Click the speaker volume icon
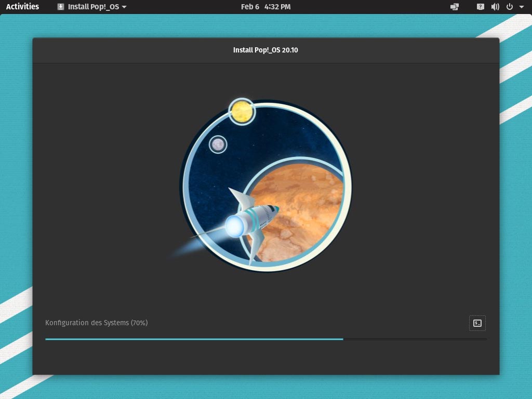The width and height of the screenshot is (532, 399). pos(495,7)
